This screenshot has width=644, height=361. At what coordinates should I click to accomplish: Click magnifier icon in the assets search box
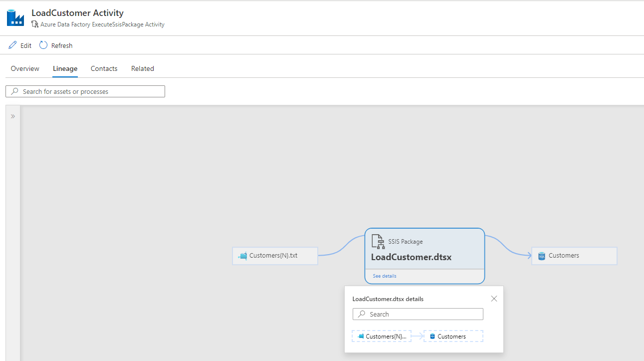[x=14, y=92]
